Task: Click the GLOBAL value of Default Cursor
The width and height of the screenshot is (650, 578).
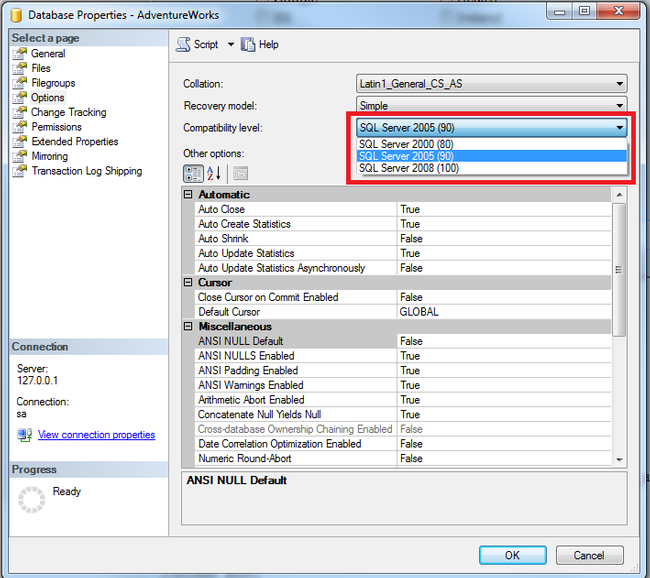Action: click(419, 312)
